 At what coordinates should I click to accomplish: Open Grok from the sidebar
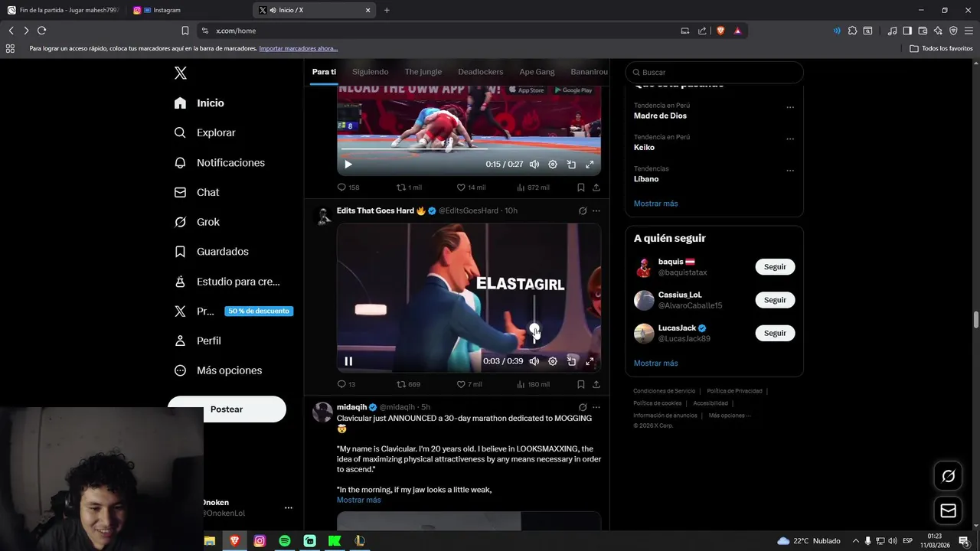coord(197,222)
